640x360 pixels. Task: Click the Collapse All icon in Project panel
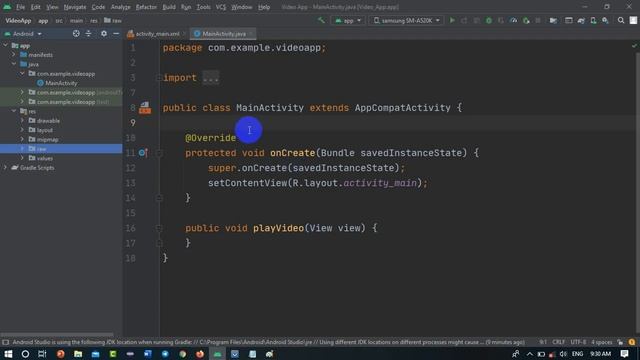click(88, 33)
